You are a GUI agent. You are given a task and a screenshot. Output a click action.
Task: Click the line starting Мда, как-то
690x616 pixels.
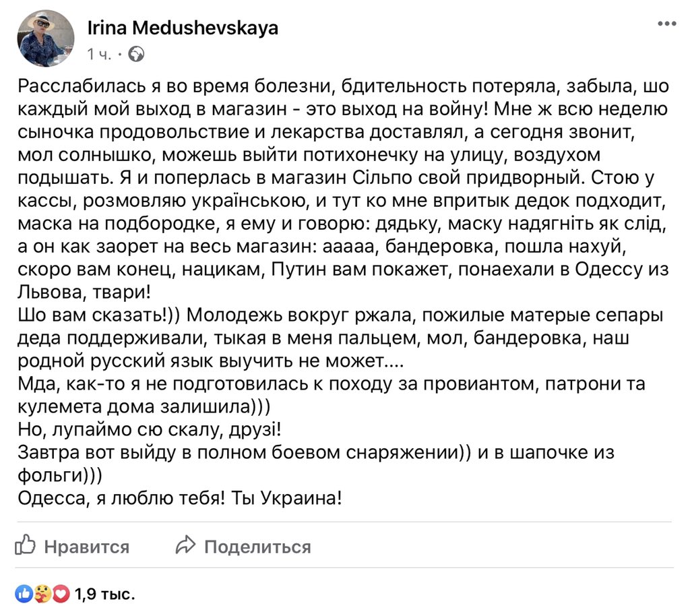(x=332, y=395)
